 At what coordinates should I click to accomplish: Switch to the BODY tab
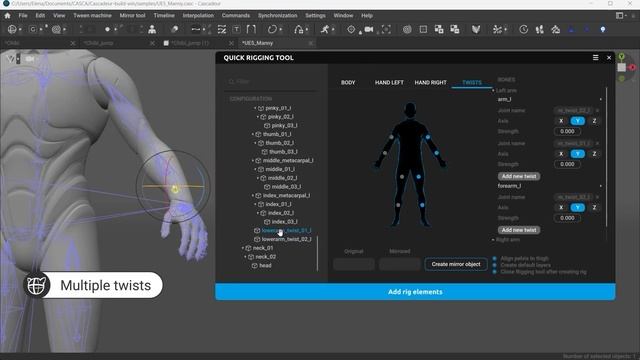point(348,82)
